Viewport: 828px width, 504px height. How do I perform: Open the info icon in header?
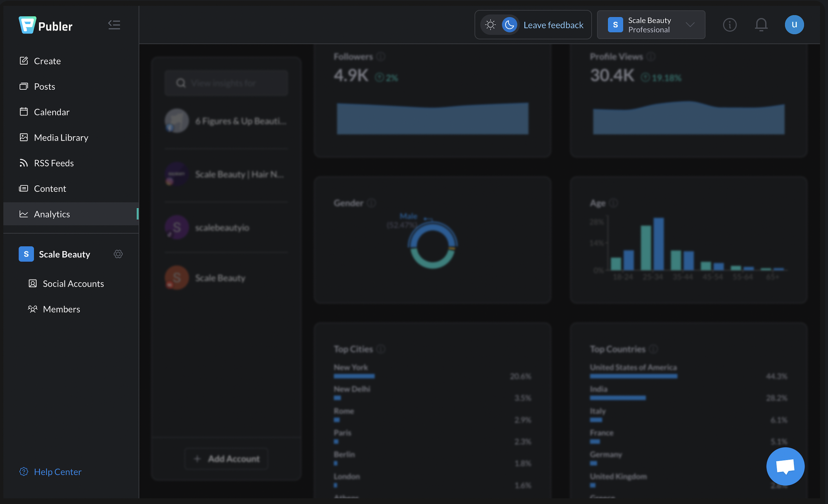point(730,25)
